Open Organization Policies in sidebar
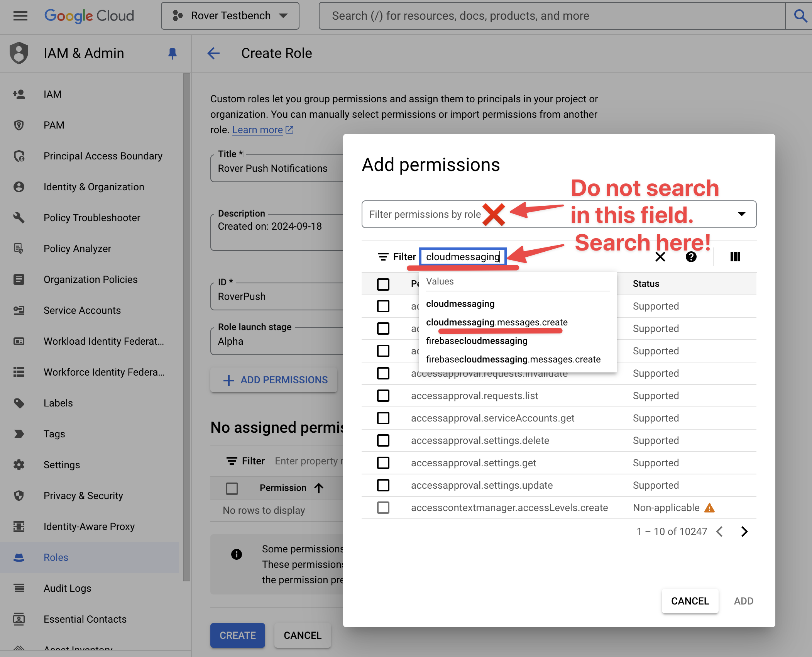 tap(90, 279)
